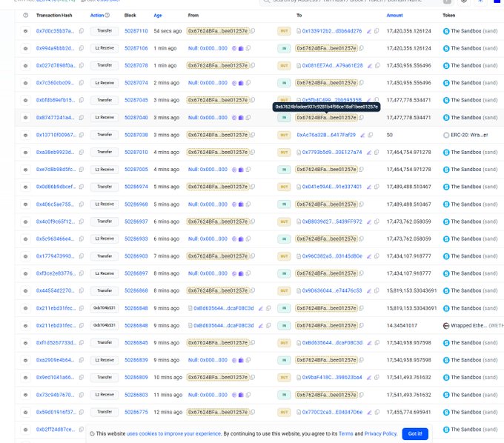Open block 50287010
This screenshot has height=443, width=504.
[136, 153]
